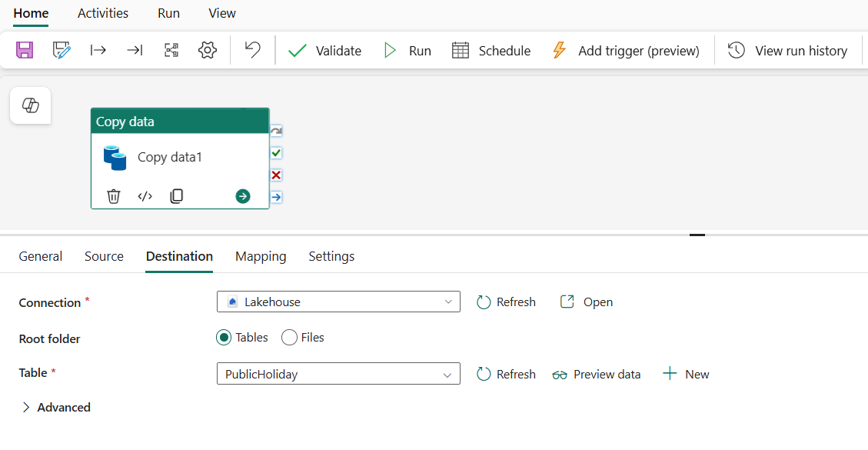The width and height of the screenshot is (868, 450).
Task: Click Add trigger (preview)
Action: [626, 51]
